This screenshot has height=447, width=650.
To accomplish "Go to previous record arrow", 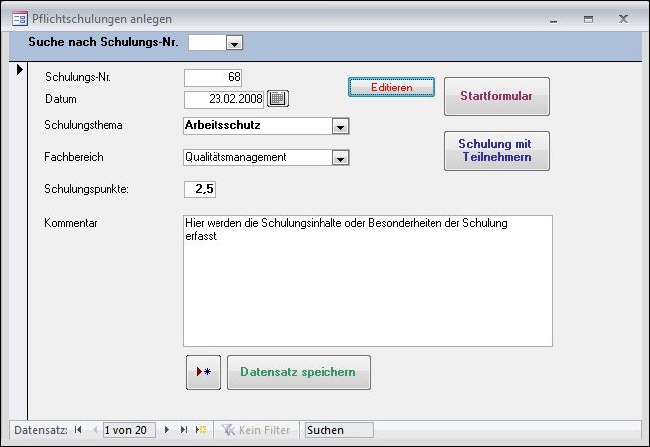I will point(95,430).
